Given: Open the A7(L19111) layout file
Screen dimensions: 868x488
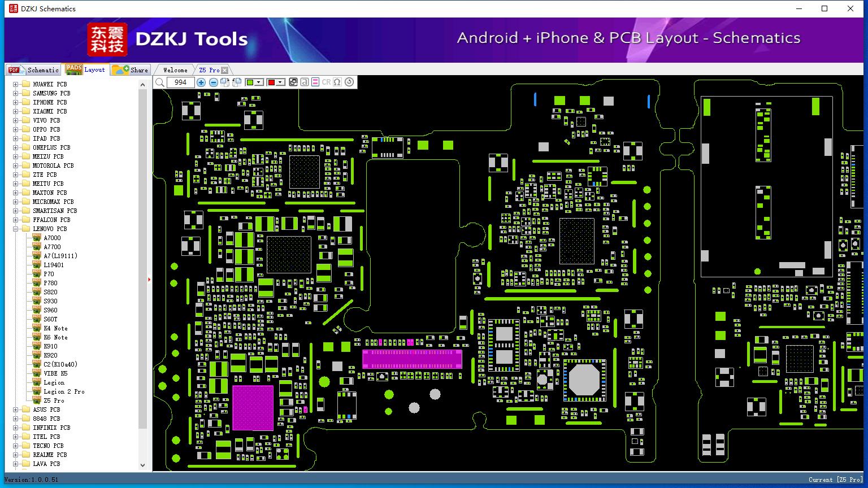Looking at the screenshot, I should click(x=60, y=256).
